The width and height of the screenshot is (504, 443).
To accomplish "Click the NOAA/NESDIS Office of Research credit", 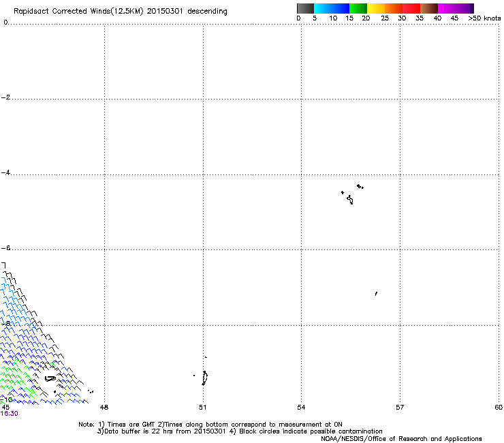I will click(401, 439).
